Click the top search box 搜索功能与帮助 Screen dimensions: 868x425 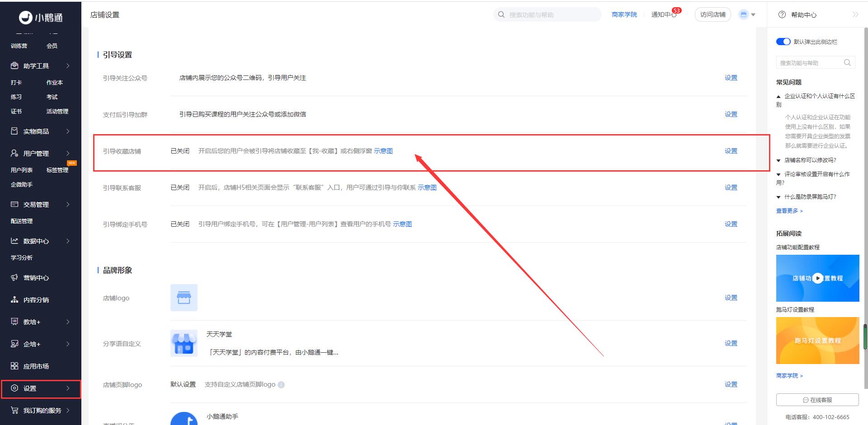click(x=547, y=15)
